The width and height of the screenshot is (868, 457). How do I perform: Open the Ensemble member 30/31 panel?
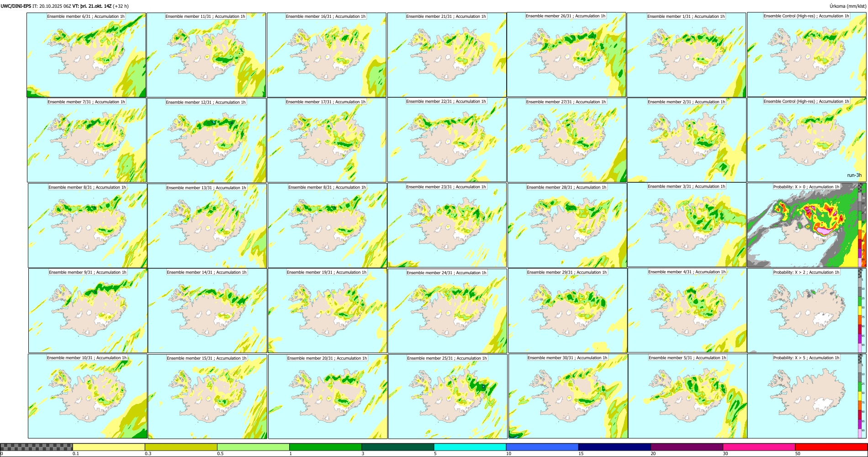pos(568,396)
